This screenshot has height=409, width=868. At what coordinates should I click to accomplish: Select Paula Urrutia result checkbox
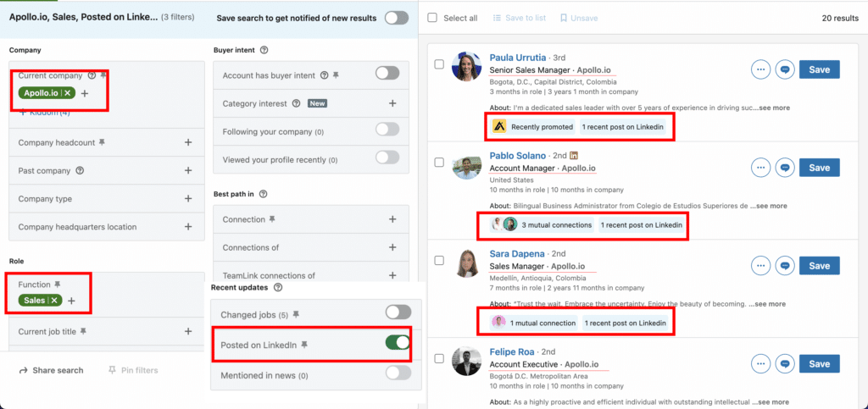(x=439, y=64)
